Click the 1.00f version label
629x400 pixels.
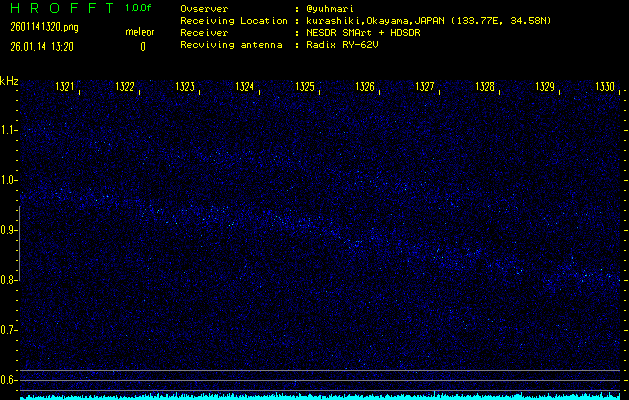139,8
